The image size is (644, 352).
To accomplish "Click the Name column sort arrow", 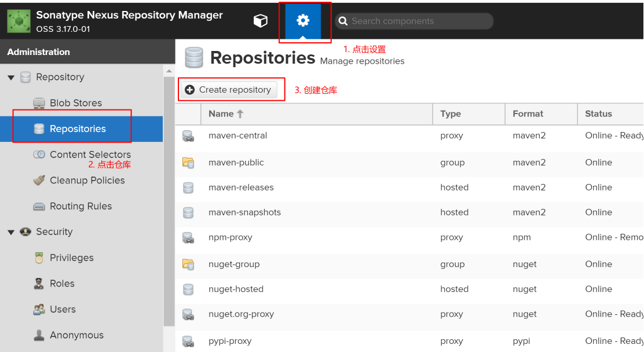I will [x=240, y=114].
